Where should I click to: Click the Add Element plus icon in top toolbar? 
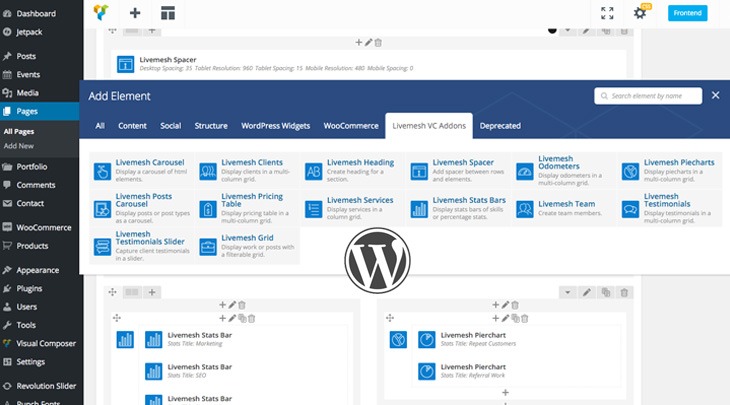point(135,13)
